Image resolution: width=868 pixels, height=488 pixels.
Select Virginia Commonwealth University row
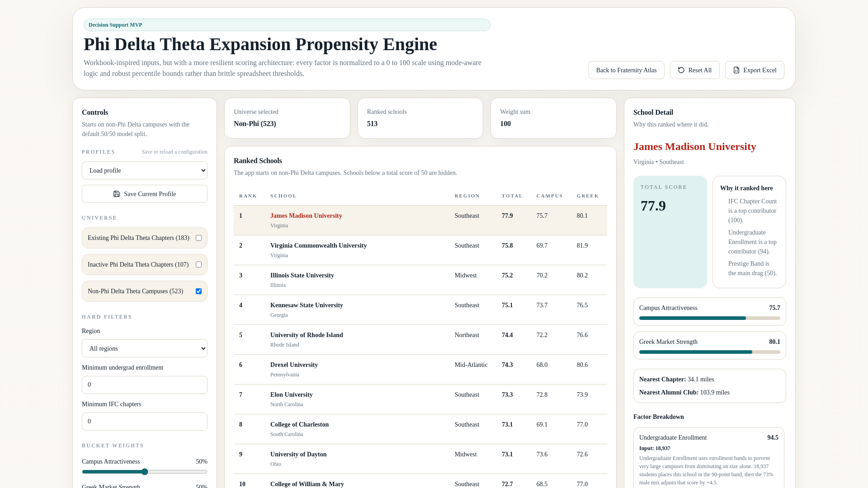(x=420, y=250)
